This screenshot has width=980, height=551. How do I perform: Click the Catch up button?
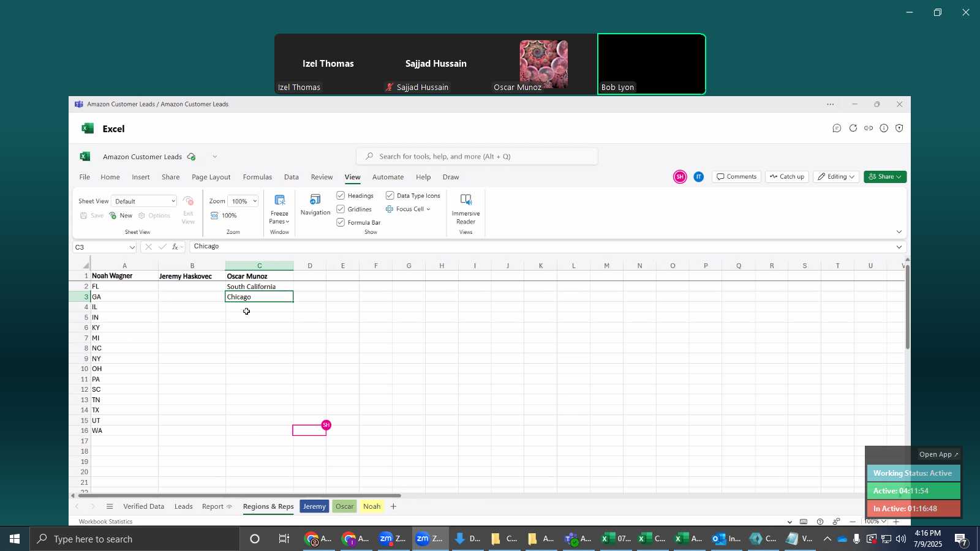pos(787,177)
